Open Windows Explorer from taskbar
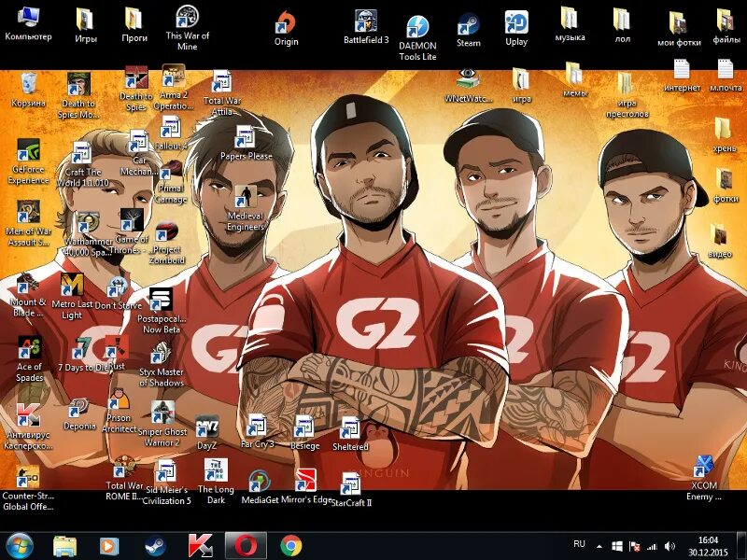The height and width of the screenshot is (560, 747). pyautogui.click(x=65, y=547)
